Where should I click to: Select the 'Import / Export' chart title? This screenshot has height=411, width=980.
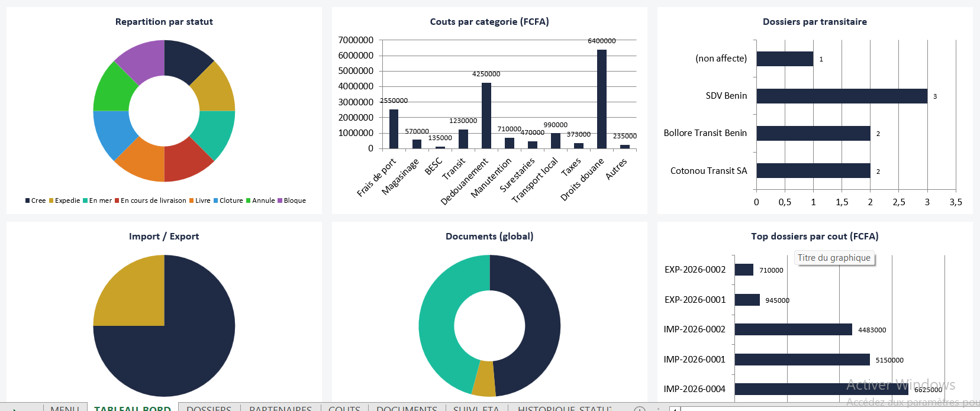pyautogui.click(x=164, y=237)
